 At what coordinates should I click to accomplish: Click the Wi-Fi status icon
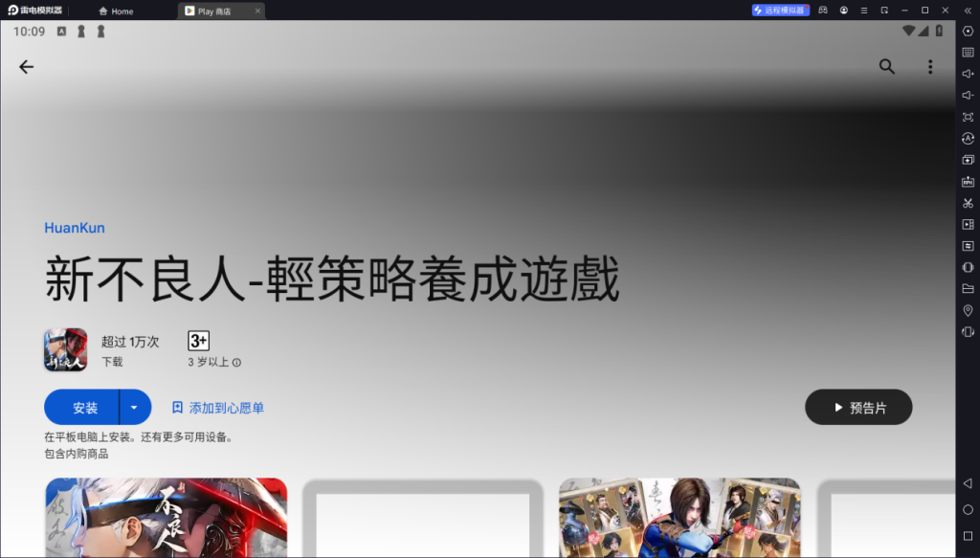[908, 32]
